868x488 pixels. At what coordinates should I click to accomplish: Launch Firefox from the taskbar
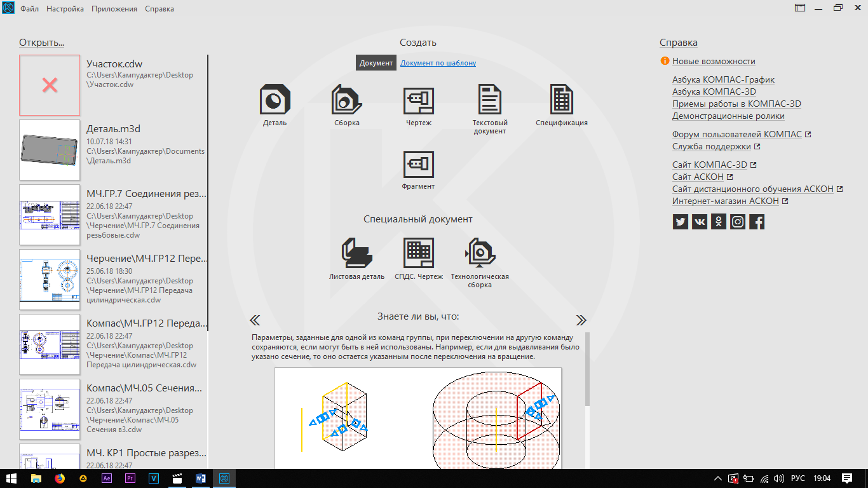coord(59,478)
